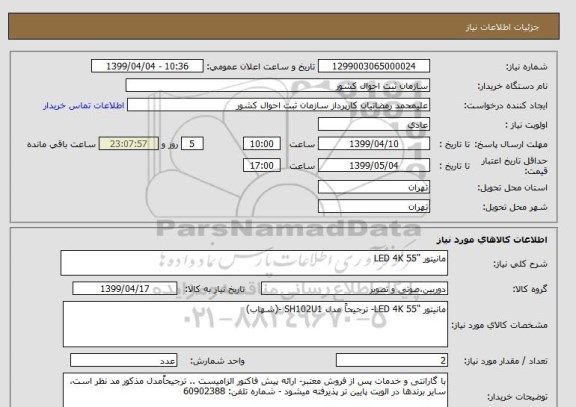Click the label حداقل تاریخ اعتبار قیمت
Screen dimensions: 576x407
point(514,166)
